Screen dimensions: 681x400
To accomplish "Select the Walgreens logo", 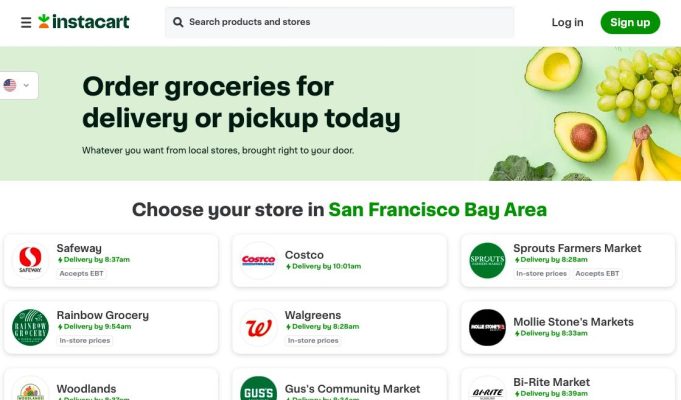I will [x=258, y=327].
